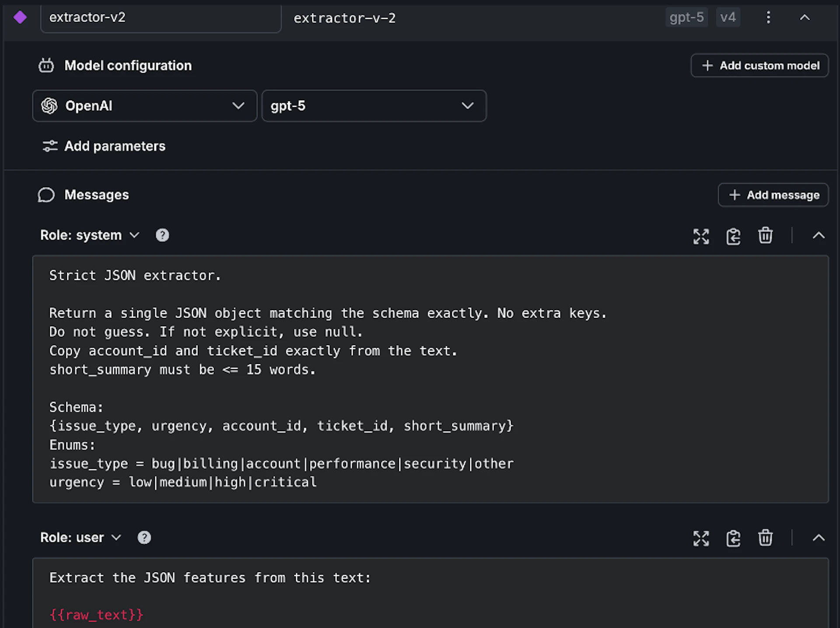Click the v4 version badge
The image size is (840, 628).
[728, 17]
